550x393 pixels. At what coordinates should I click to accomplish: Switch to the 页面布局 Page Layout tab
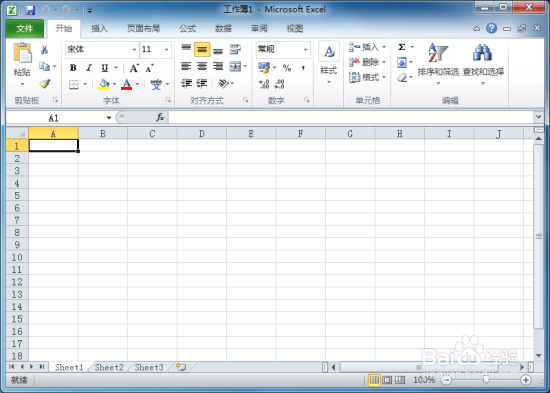click(x=143, y=28)
